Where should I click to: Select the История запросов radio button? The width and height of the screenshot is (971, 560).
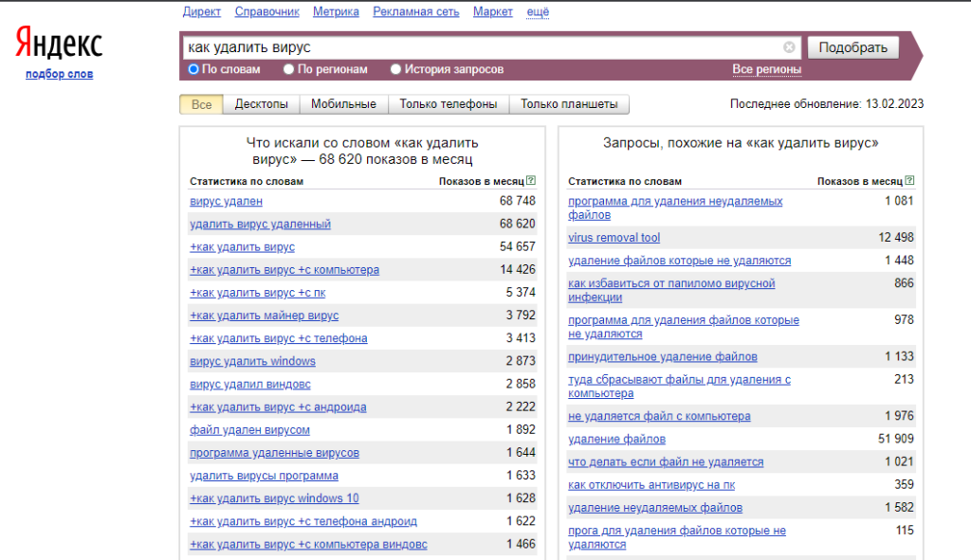[x=395, y=69]
